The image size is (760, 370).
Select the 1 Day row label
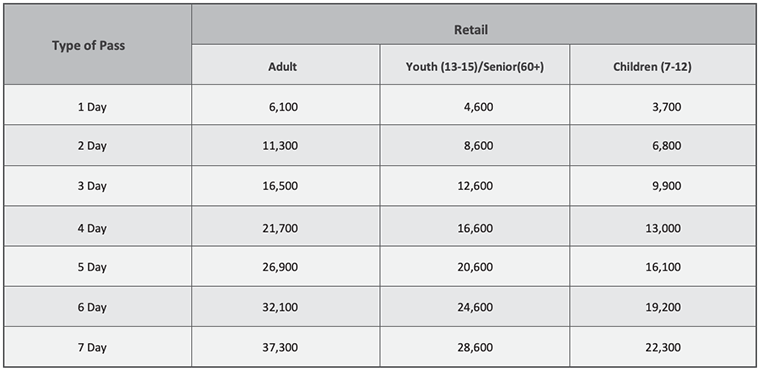[97, 105]
